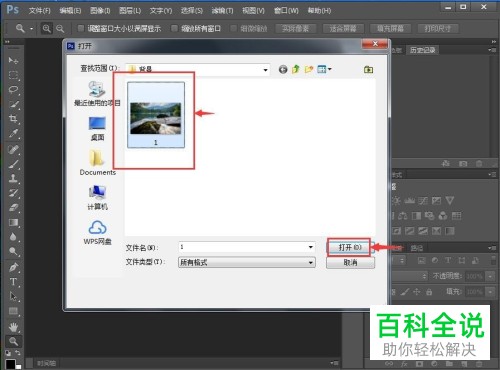Open the opacity (不透明度) dropdown arrow
500x370 pixels.
[x=490, y=276]
